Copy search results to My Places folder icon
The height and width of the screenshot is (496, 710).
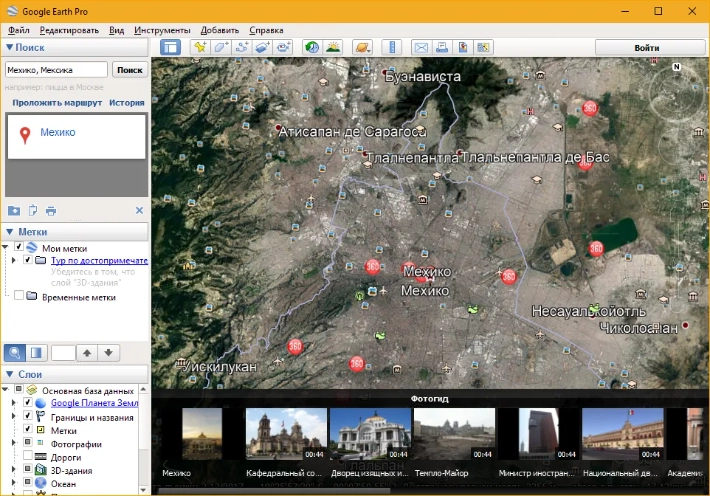(14, 211)
